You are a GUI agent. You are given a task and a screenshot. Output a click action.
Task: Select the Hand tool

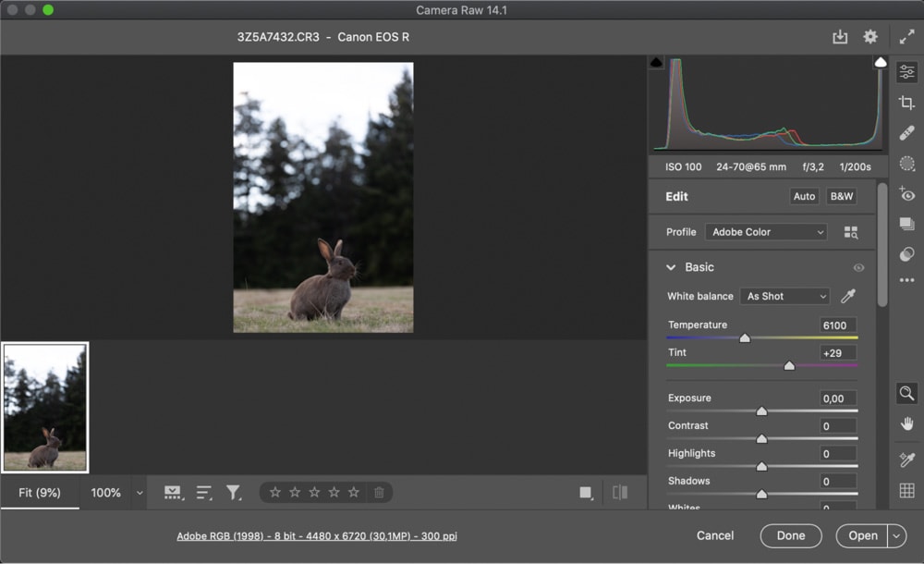tap(906, 423)
